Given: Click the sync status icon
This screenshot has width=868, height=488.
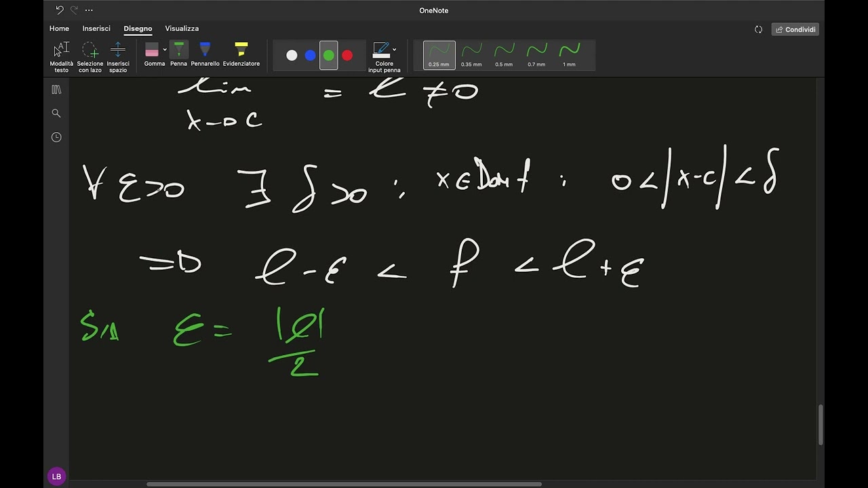Looking at the screenshot, I should pyautogui.click(x=758, y=29).
